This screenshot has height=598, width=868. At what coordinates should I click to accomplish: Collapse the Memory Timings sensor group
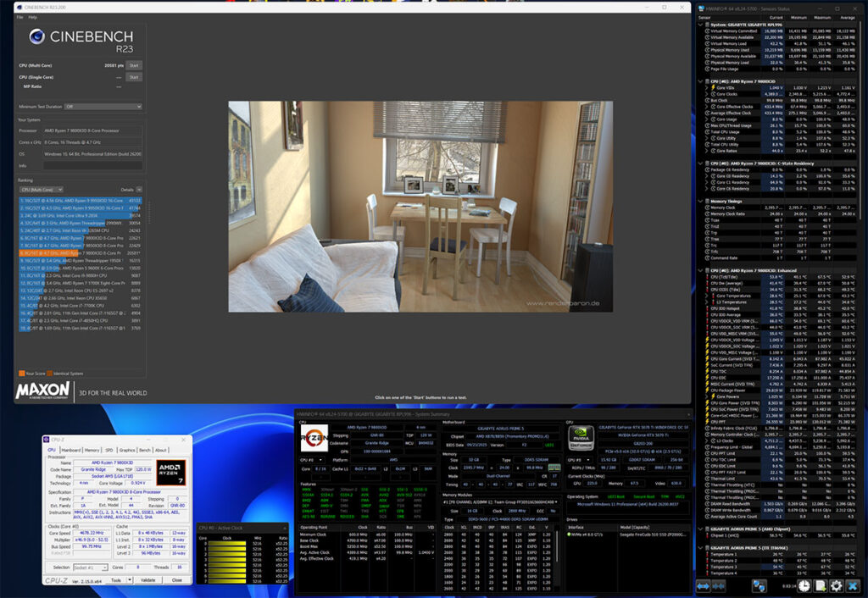click(699, 201)
